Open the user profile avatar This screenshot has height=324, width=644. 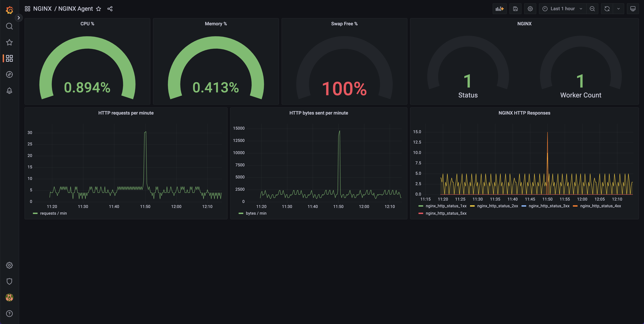point(9,298)
